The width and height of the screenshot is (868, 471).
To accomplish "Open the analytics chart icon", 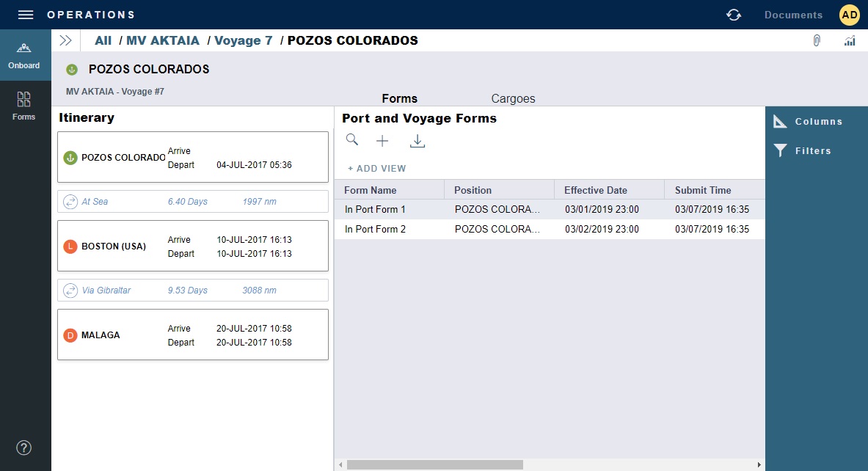I will [849, 40].
